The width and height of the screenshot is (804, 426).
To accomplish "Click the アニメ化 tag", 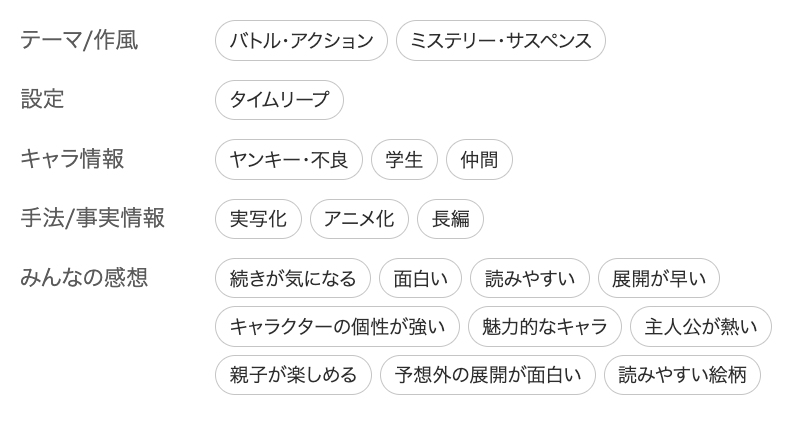I will tap(359, 219).
